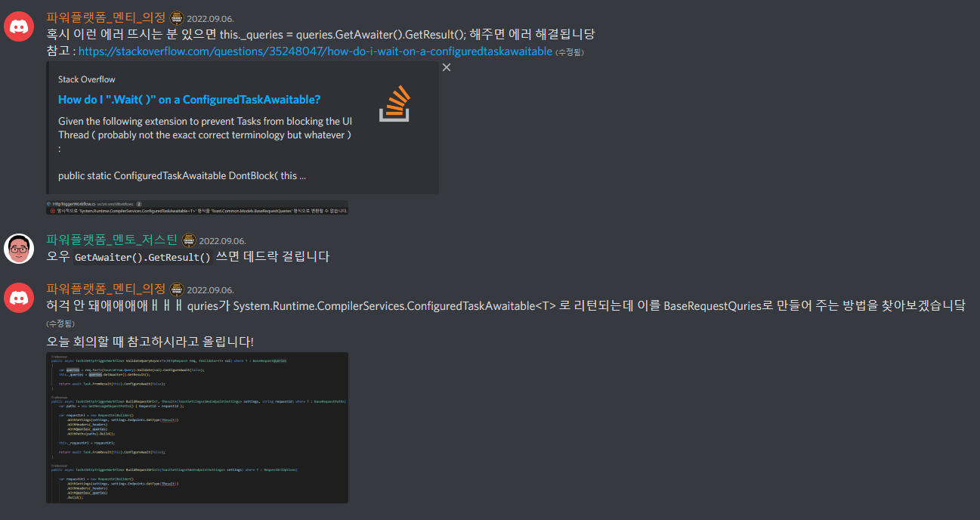
Task: Open the stackoverflow.com question URL link
Action: click(315, 51)
